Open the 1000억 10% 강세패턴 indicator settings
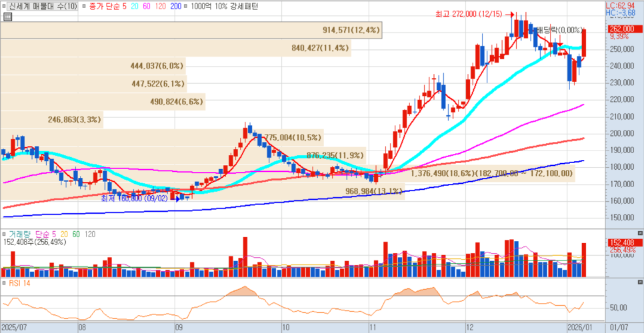Image resolution: width=644 pixels, height=333 pixels. (x=223, y=5)
